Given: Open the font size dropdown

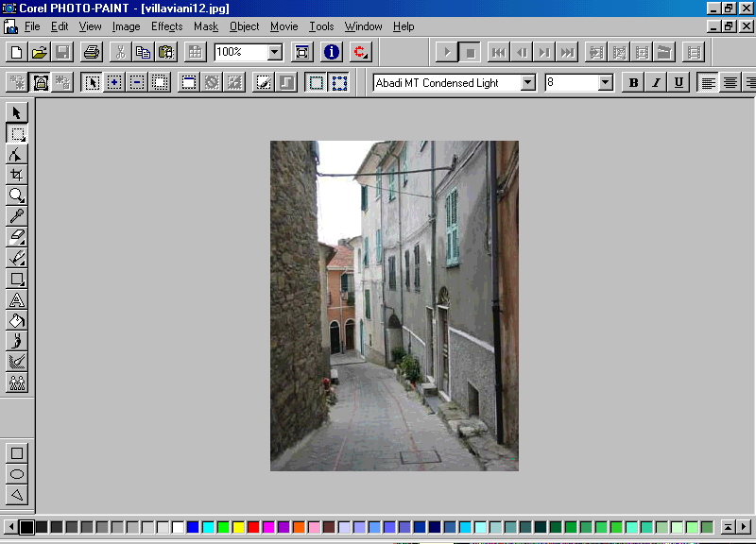Looking at the screenshot, I should click(606, 83).
